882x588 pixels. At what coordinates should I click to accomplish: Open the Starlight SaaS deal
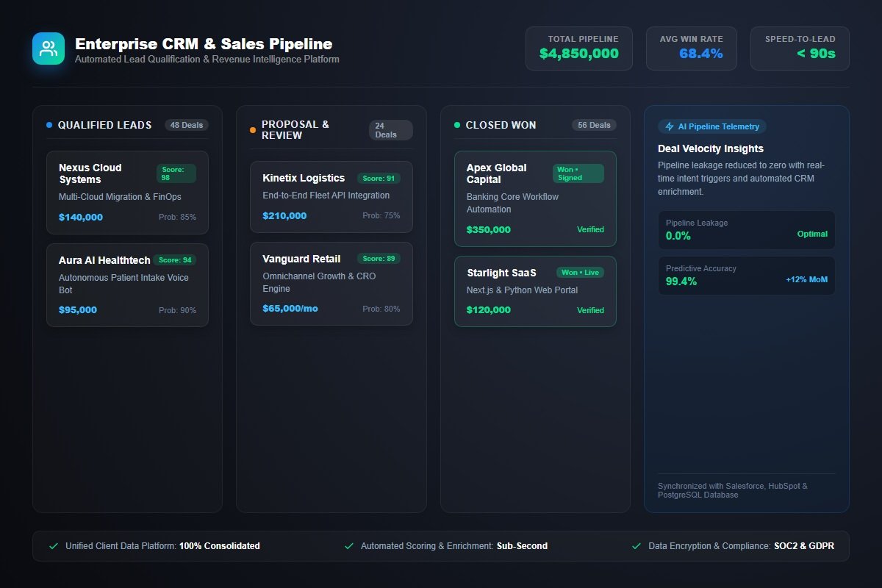point(535,292)
